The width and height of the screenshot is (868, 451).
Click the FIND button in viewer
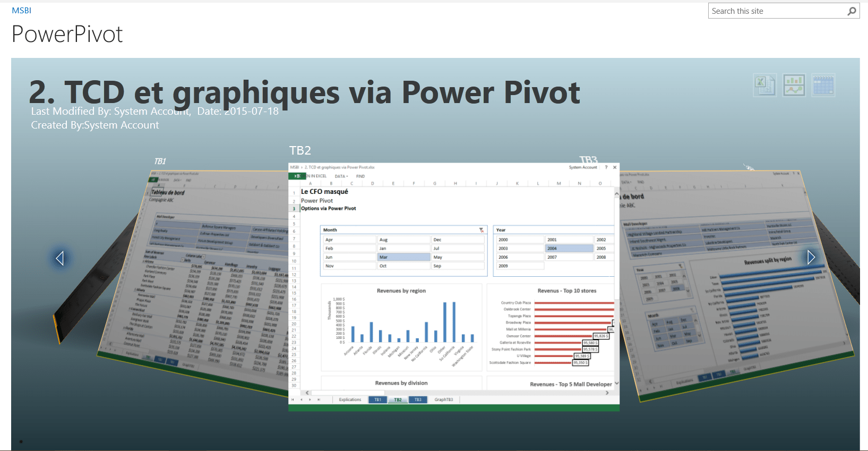pyautogui.click(x=360, y=176)
